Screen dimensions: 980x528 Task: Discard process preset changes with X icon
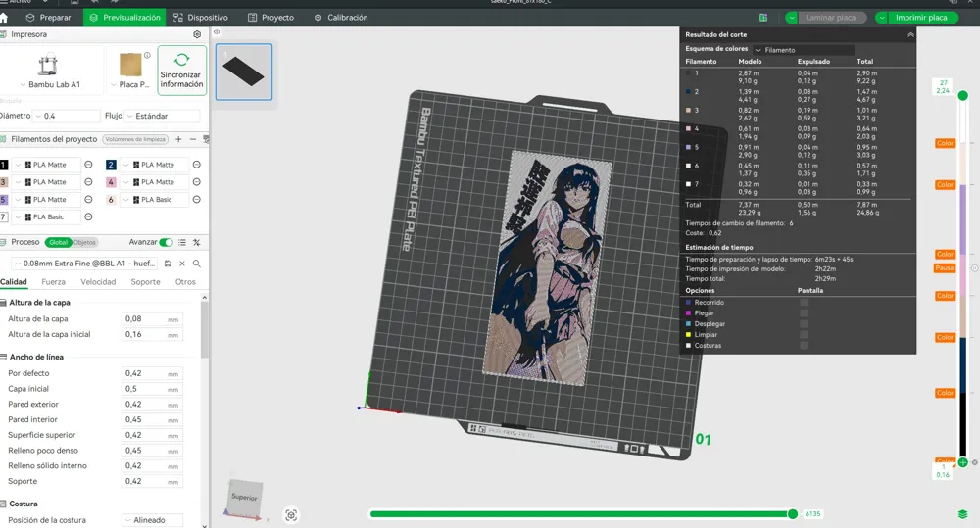[x=182, y=264]
